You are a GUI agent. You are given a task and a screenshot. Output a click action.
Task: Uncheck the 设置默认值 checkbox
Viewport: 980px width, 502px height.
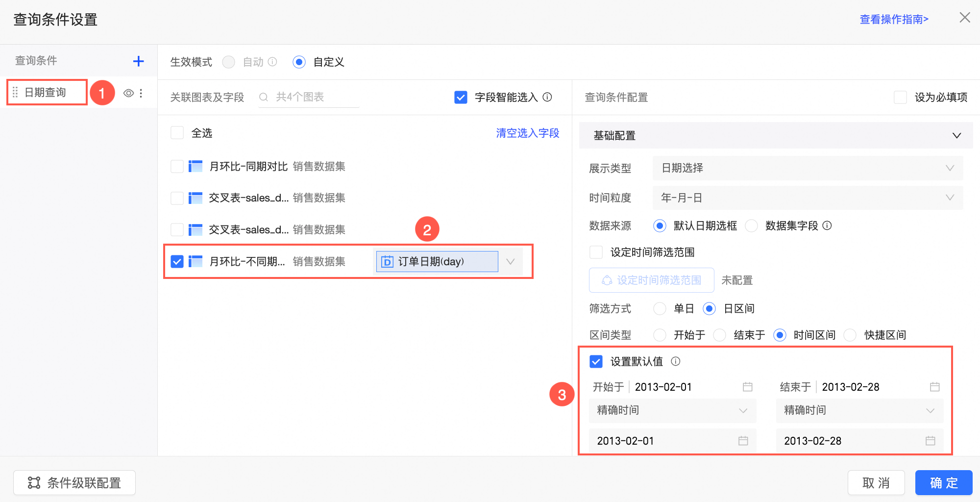tap(596, 361)
